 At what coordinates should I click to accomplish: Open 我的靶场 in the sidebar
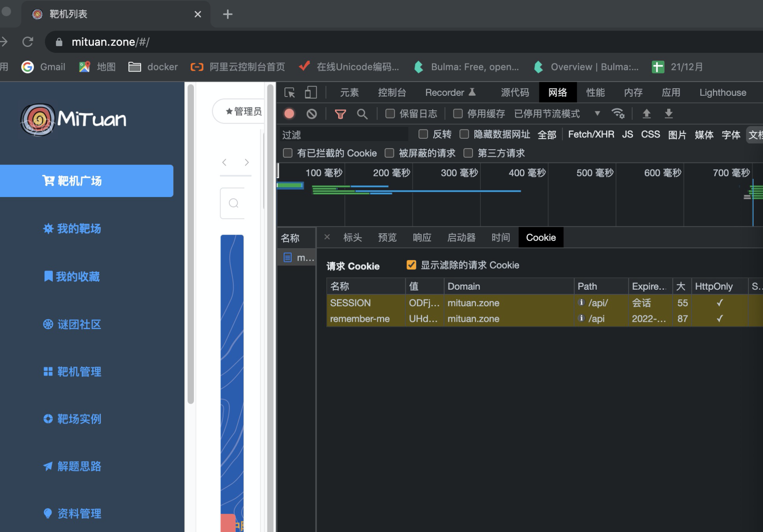(79, 228)
